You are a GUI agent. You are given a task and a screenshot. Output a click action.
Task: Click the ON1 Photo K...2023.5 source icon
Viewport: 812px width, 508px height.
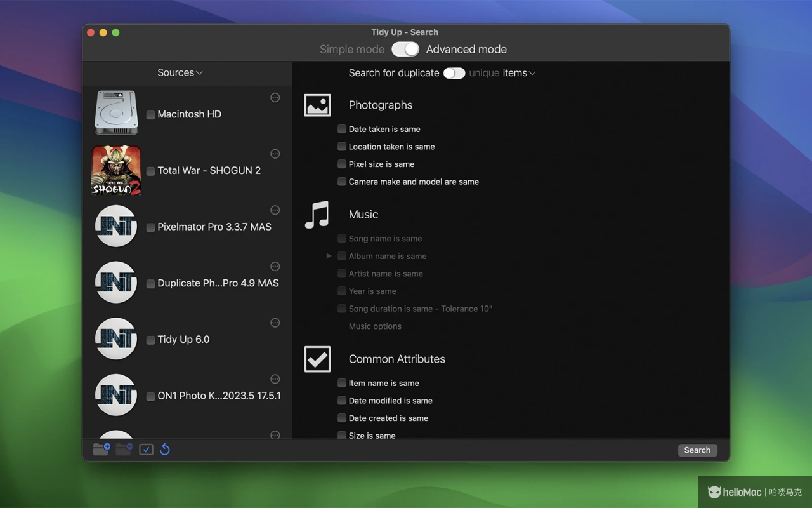click(116, 395)
